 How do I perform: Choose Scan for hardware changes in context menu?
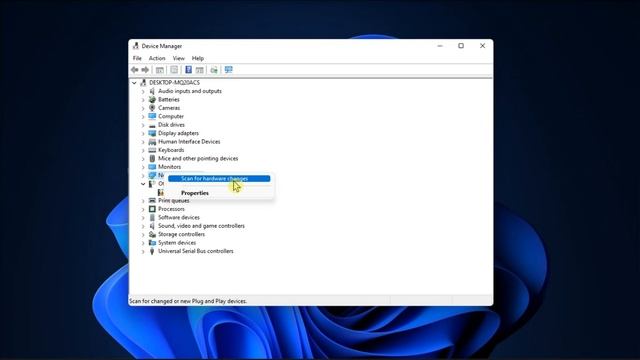point(219,178)
